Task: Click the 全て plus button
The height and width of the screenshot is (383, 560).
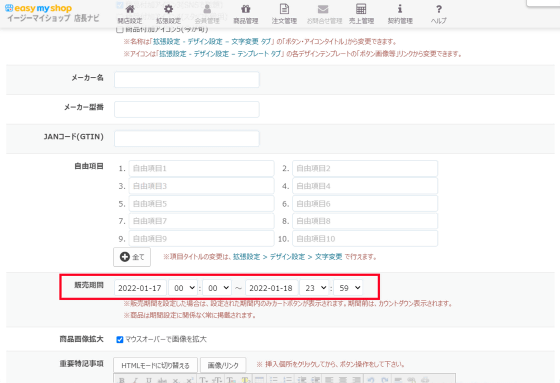Action: [x=132, y=257]
